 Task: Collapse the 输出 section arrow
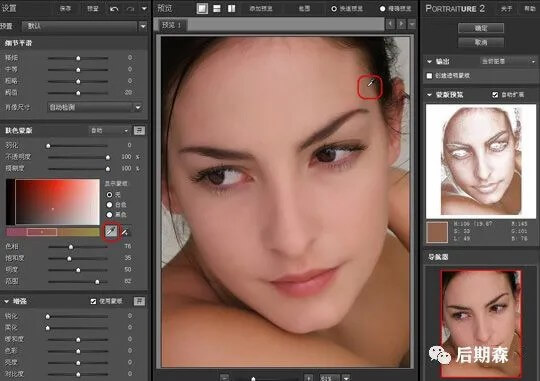pyautogui.click(x=429, y=62)
